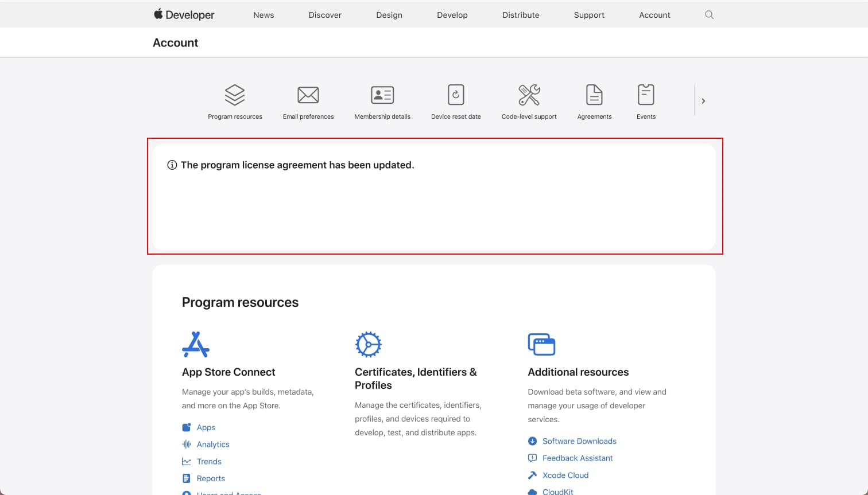This screenshot has height=495, width=868.
Task: Open the Distribute menu item
Action: point(521,15)
